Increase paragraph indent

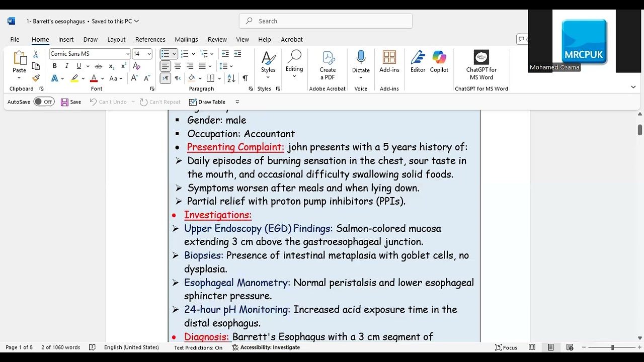237,54
